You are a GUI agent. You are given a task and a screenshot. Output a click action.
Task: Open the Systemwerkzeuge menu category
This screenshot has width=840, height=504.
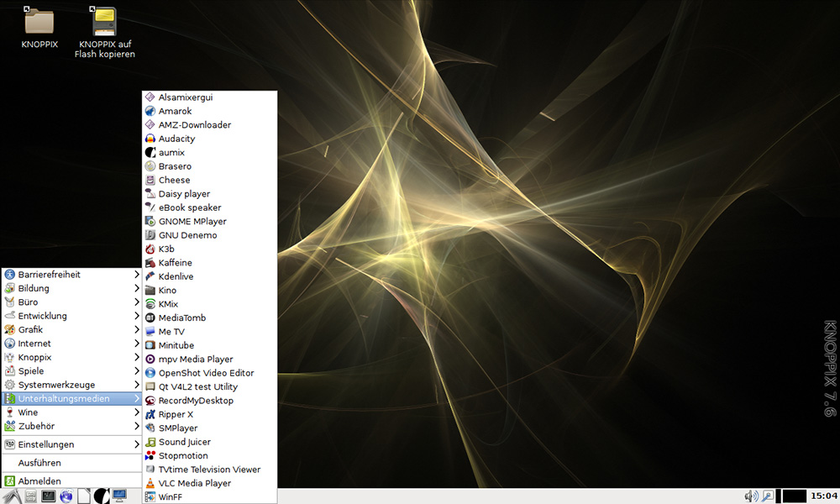[x=71, y=385]
